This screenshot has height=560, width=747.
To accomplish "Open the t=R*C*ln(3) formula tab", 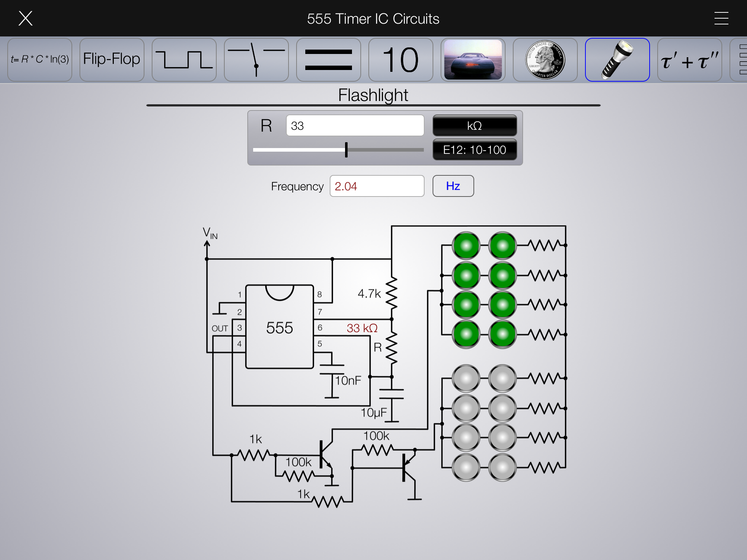I will click(x=40, y=60).
